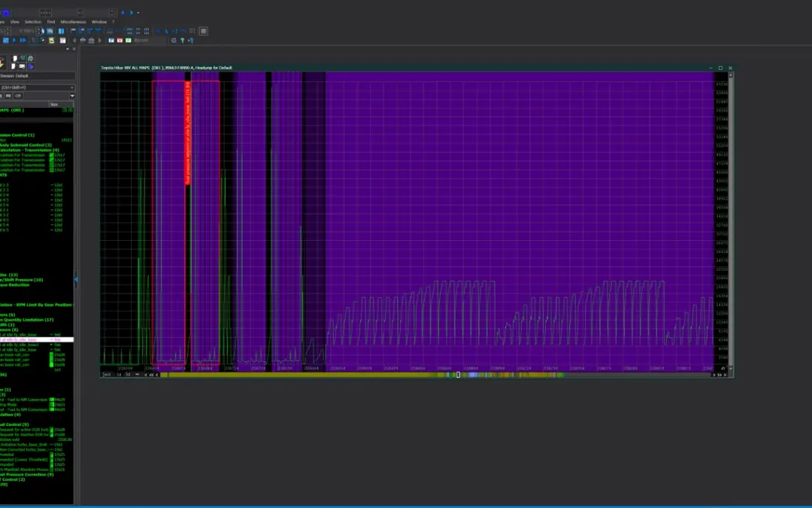This screenshot has width=812, height=508.
Task: Toggle the Off button in filter row
Action: pyautogui.click(x=18, y=96)
